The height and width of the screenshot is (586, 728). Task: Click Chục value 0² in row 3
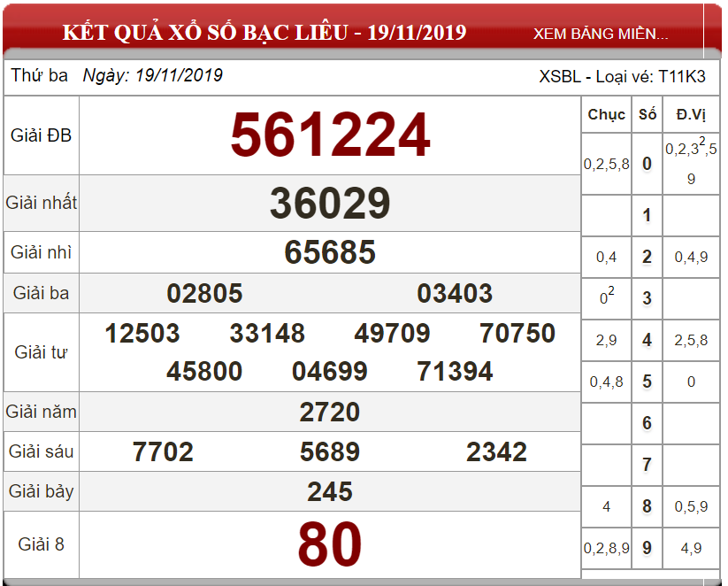pos(606,296)
